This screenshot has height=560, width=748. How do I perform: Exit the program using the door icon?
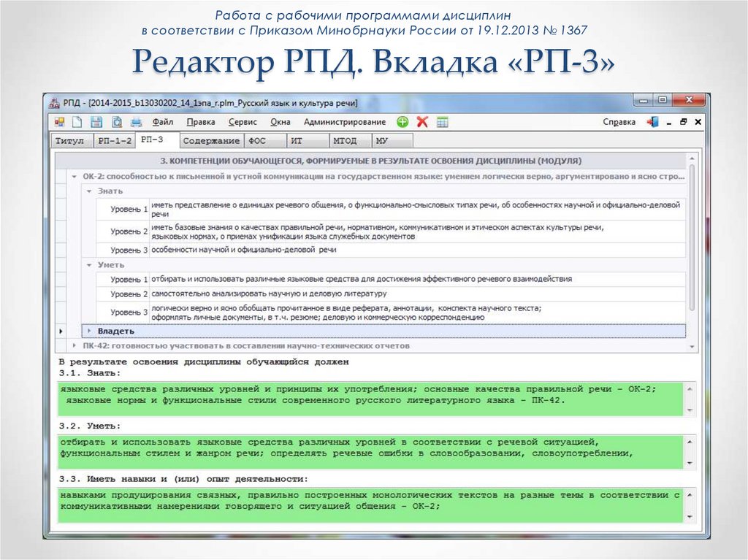651,121
